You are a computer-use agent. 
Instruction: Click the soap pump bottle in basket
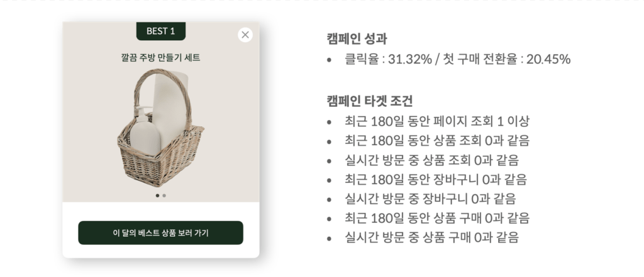(x=143, y=131)
